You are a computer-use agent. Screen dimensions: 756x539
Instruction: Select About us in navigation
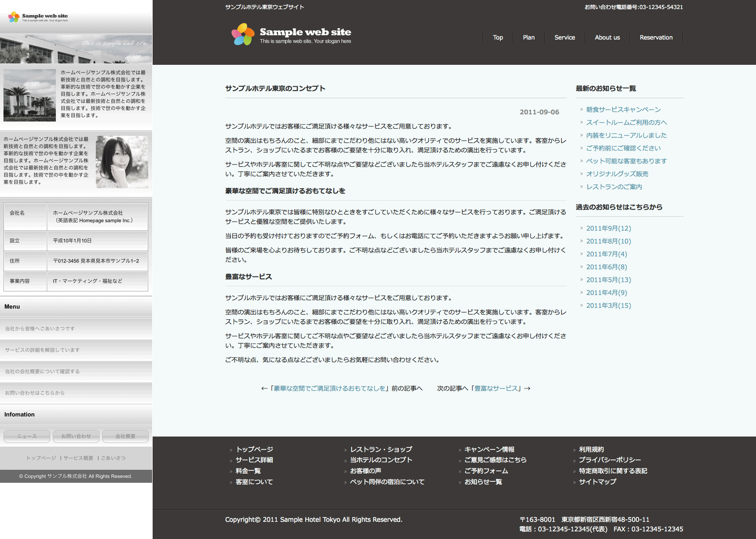607,38
